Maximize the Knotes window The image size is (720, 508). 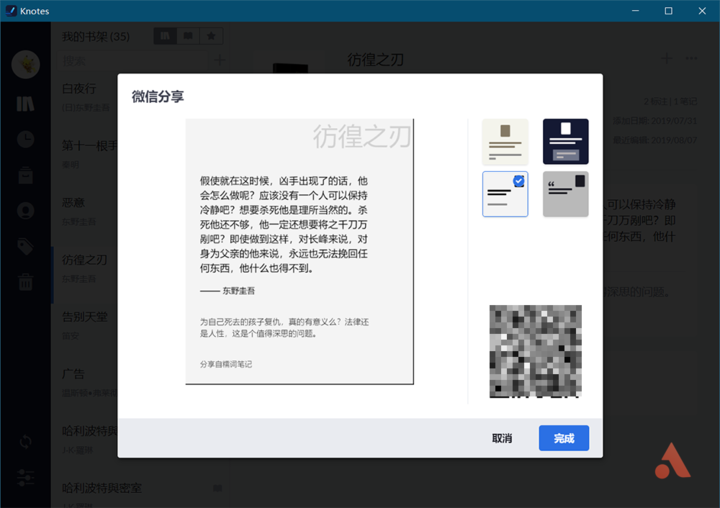[669, 11]
